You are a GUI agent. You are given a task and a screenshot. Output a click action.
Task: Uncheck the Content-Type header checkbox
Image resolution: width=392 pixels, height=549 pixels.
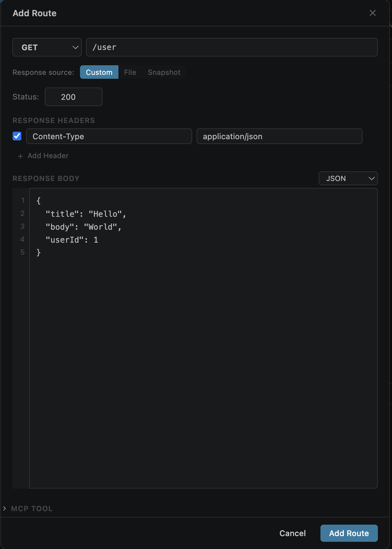click(17, 136)
